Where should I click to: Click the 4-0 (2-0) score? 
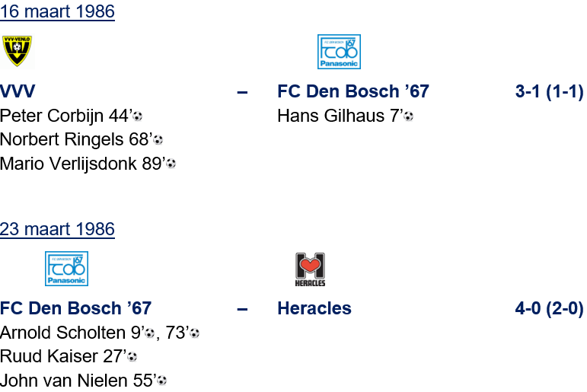549,308
